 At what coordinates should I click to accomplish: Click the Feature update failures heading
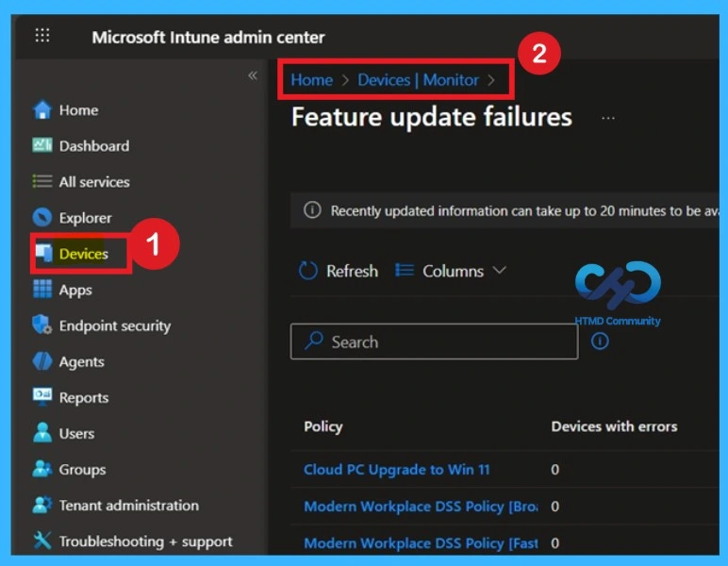pos(432,117)
